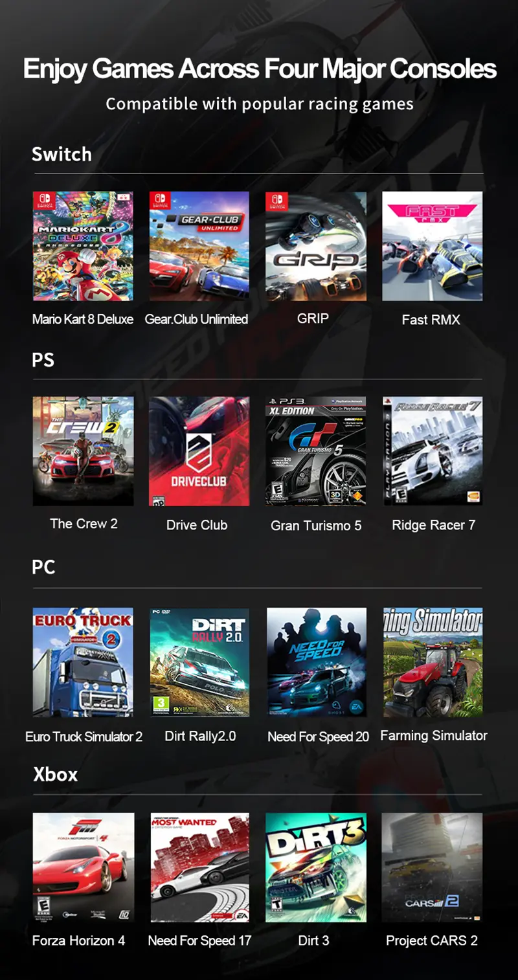Click the "Forza Horizon 4" caption text
This screenshot has width=518, height=980.
(79, 941)
